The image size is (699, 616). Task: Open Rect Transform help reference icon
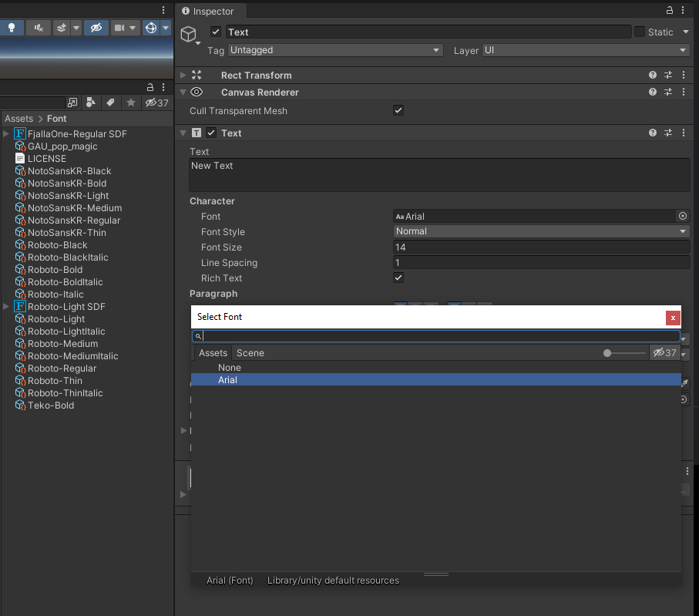(653, 76)
